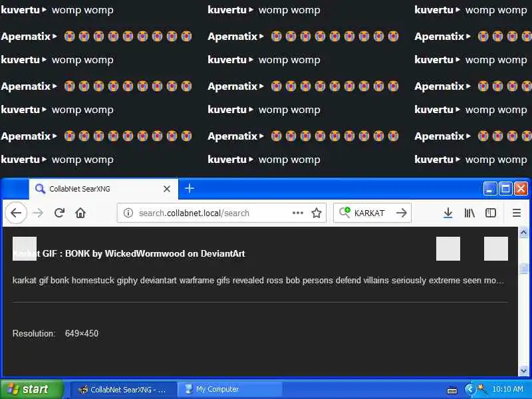
Task: Click the vertical scrollbar thumb
Action: 523,268
